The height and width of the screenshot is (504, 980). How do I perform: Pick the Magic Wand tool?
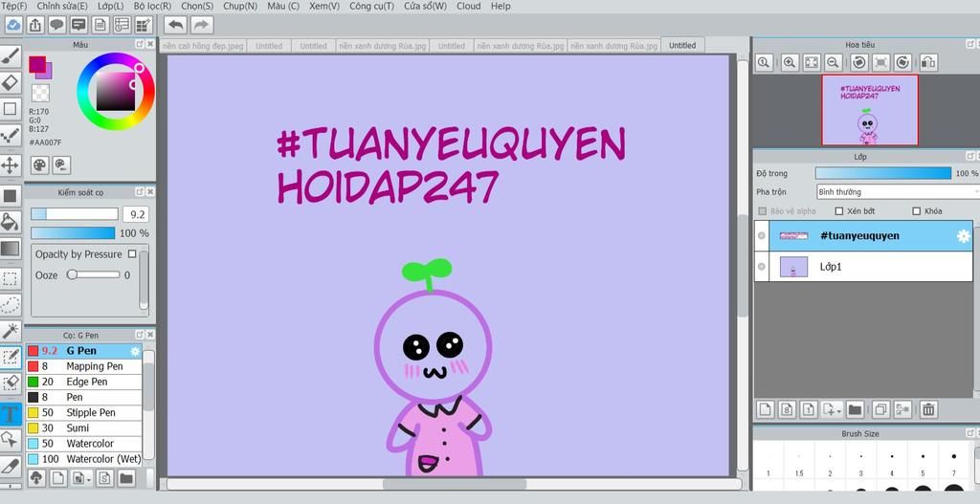[11, 331]
